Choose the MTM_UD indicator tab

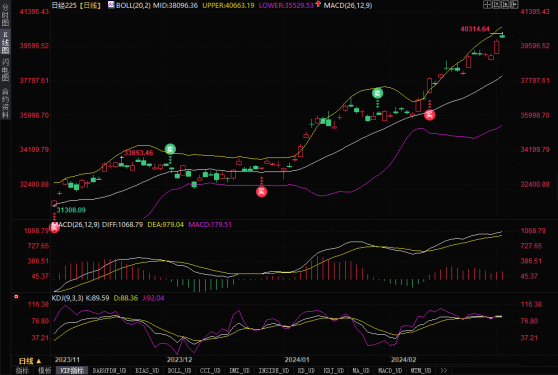click(x=421, y=371)
